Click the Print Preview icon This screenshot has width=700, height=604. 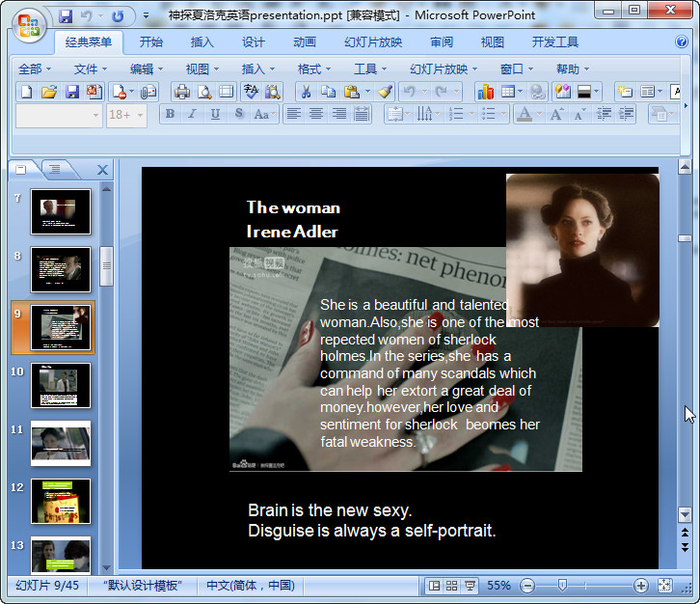204,92
